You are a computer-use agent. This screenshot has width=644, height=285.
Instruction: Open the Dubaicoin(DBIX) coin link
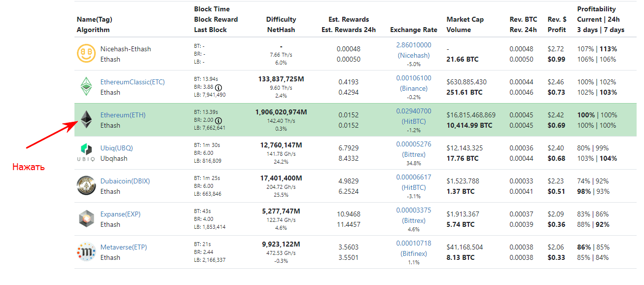pos(125,181)
